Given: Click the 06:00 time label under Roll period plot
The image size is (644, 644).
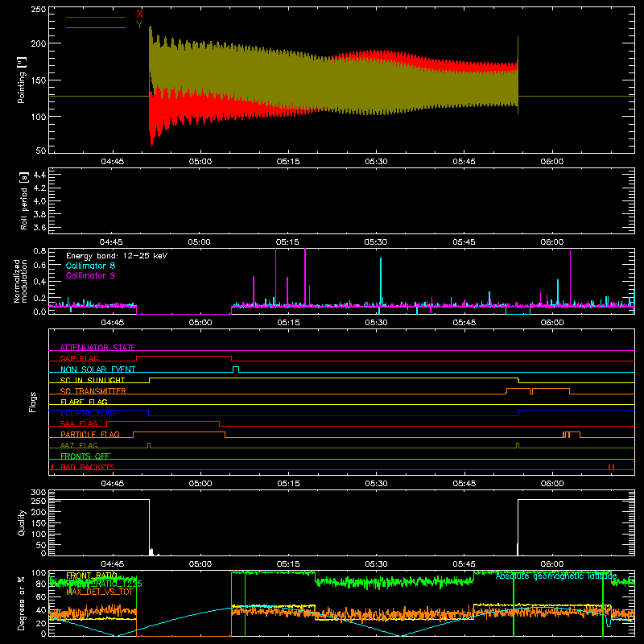Looking at the screenshot, I should click(551, 242).
